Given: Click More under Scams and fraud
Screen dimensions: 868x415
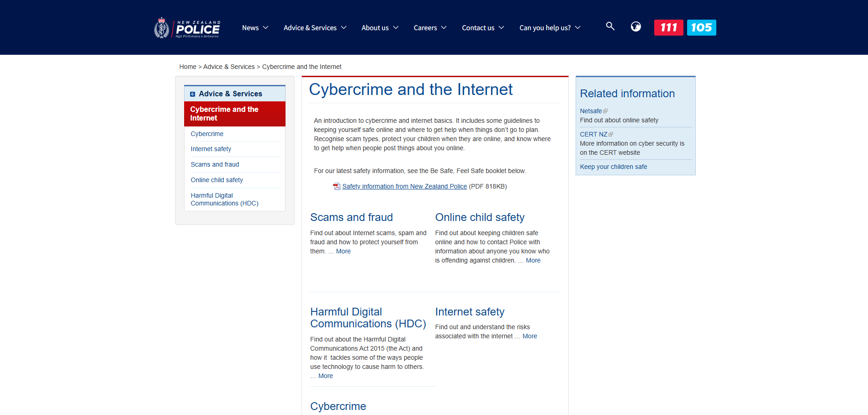Looking at the screenshot, I should pyautogui.click(x=343, y=251).
